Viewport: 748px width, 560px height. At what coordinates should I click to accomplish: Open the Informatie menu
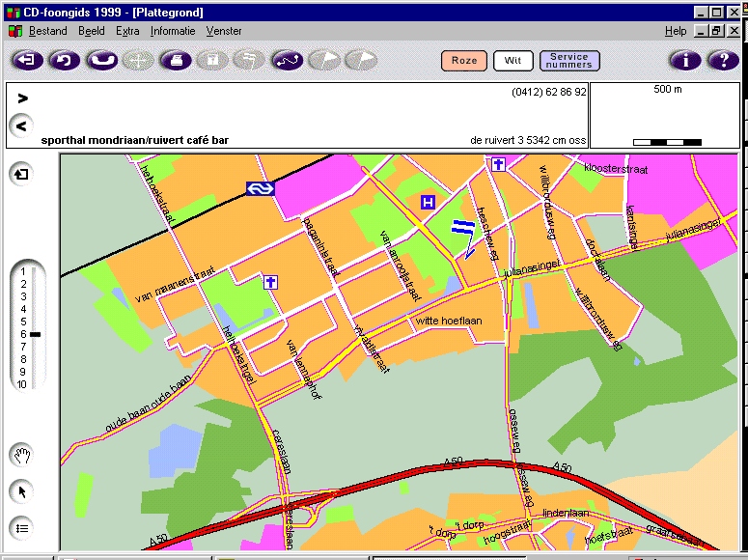(x=173, y=31)
